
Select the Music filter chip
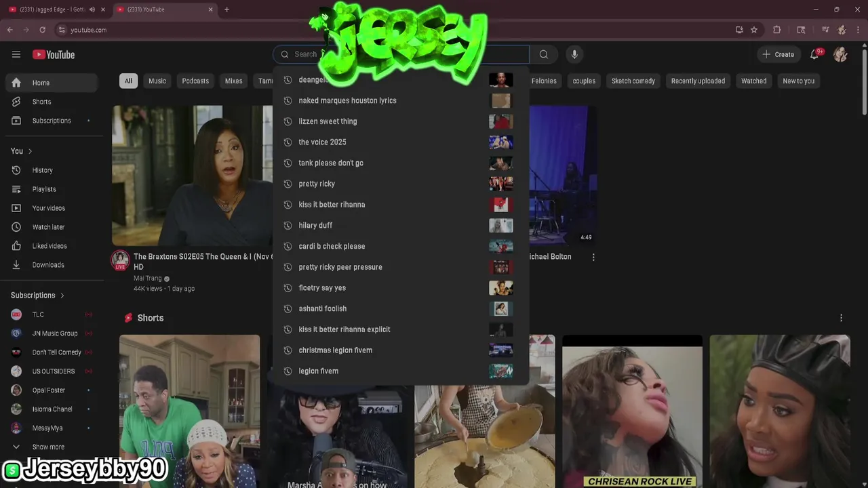pyautogui.click(x=157, y=81)
